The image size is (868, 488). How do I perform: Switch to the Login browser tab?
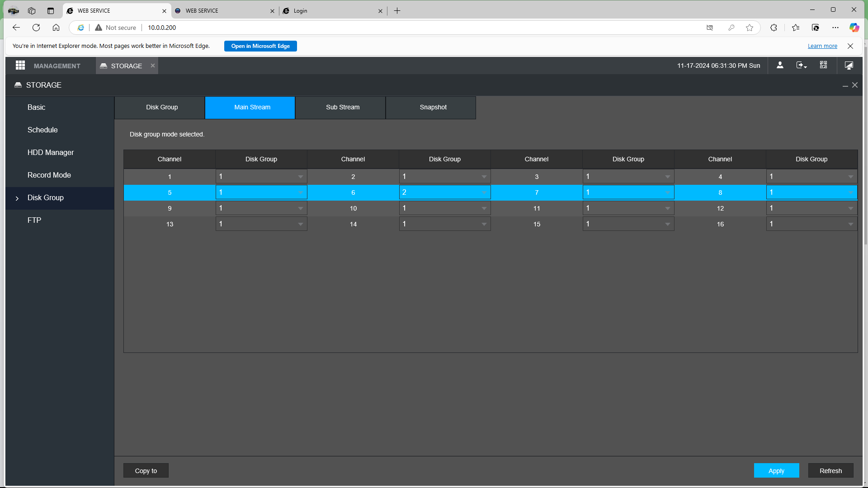[332, 11]
